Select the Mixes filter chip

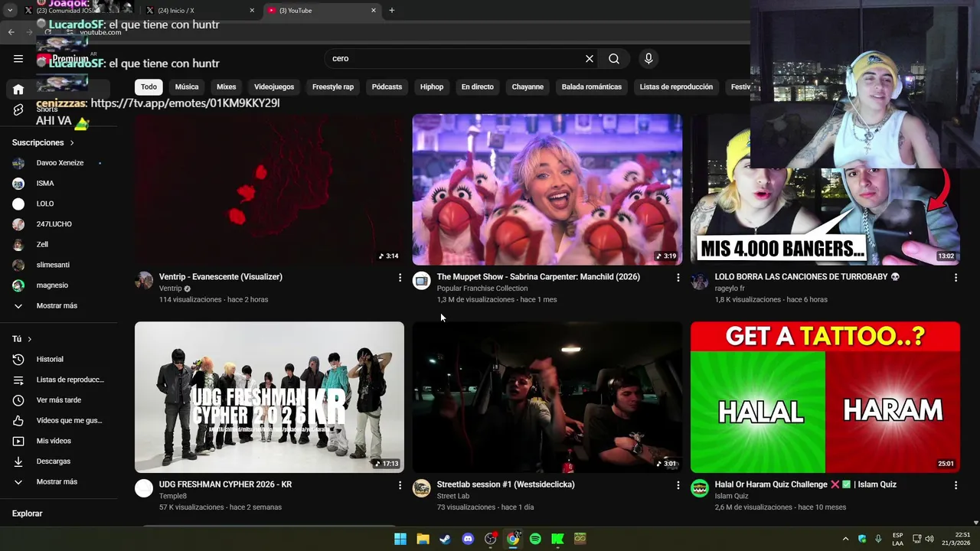point(227,86)
